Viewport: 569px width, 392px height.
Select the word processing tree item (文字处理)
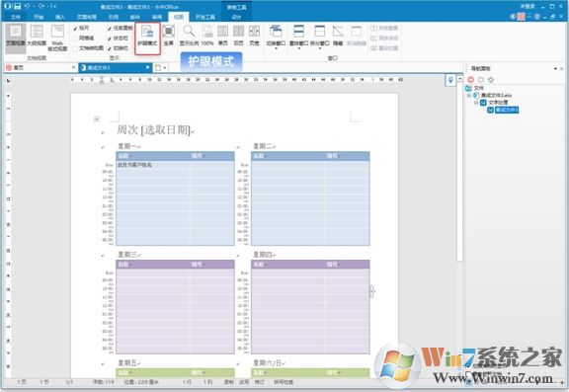click(x=498, y=103)
